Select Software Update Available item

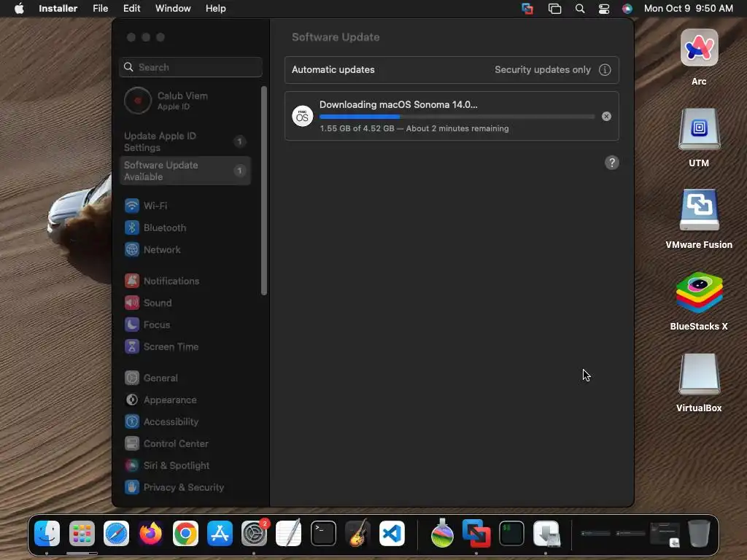pyautogui.click(x=186, y=171)
